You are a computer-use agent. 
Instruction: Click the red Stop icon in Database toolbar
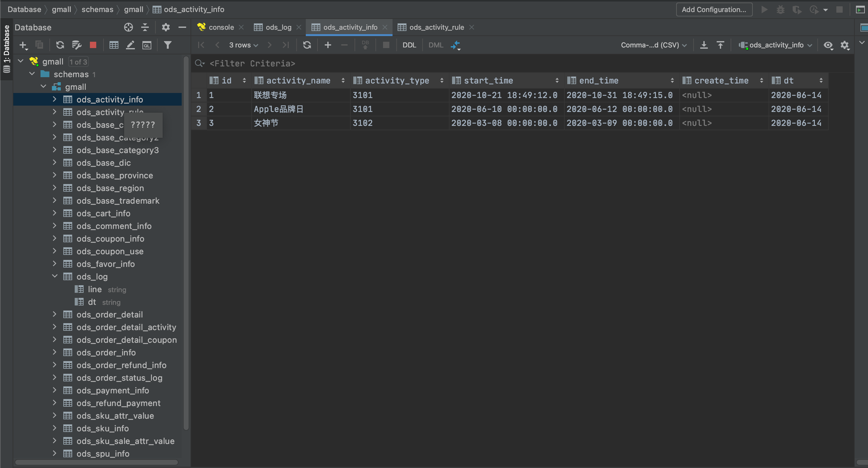coord(93,45)
